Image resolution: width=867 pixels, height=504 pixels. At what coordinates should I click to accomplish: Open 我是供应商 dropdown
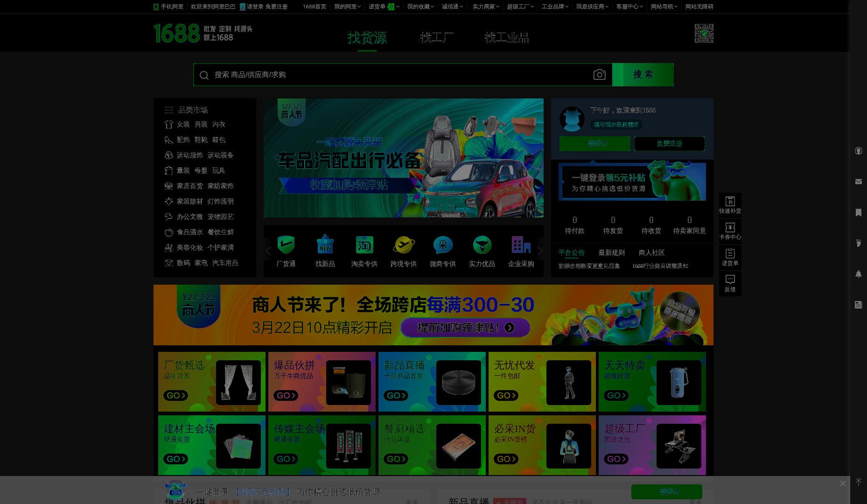tap(592, 7)
